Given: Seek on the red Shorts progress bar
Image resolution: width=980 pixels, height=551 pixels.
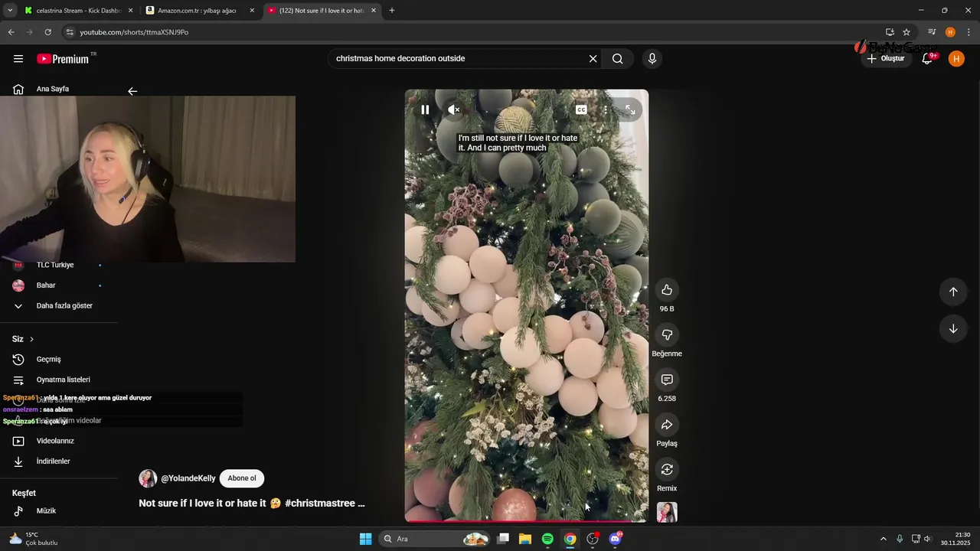Looking at the screenshot, I should point(527,521).
